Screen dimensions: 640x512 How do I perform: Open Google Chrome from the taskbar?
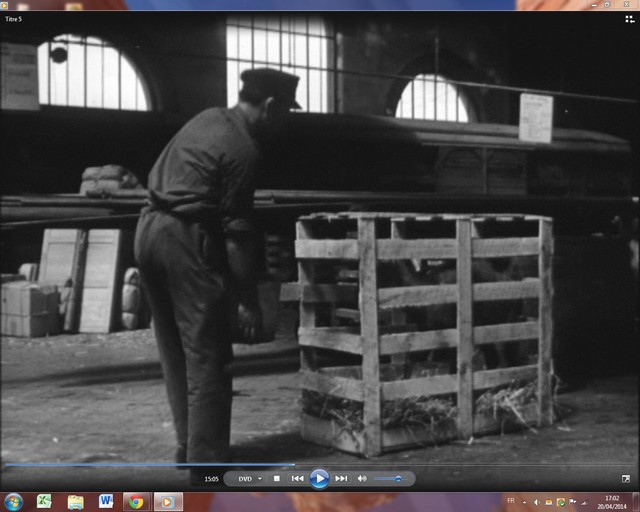point(135,501)
